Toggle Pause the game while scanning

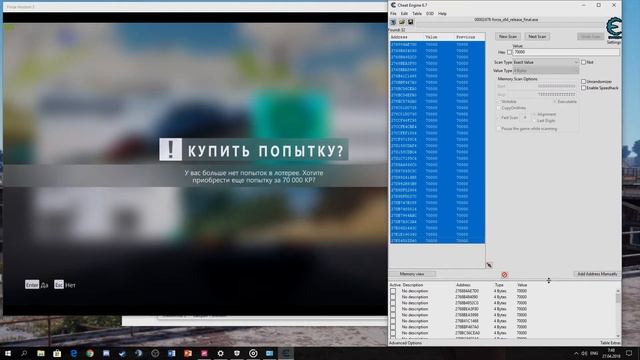499,129
